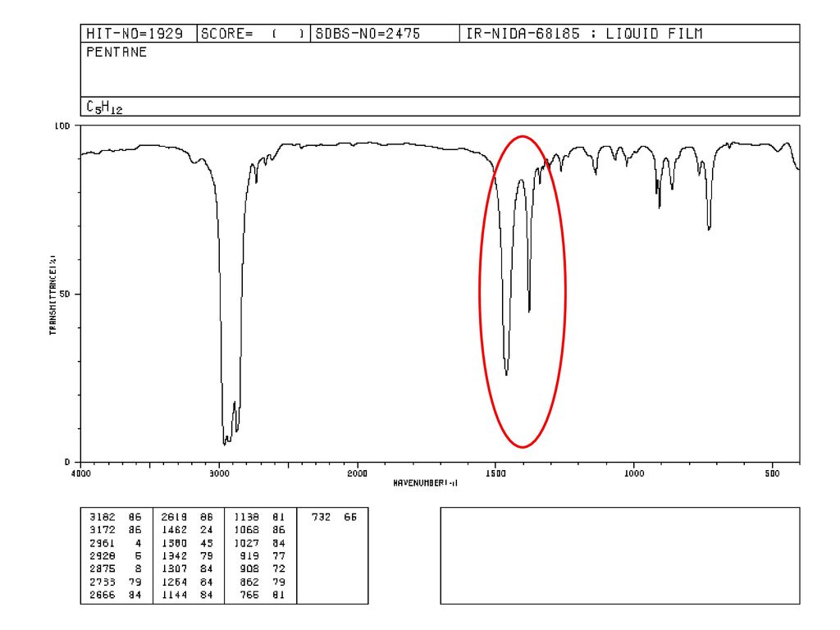Click peak value 1307 in the table
The height and width of the screenshot is (630, 840).
tap(174, 569)
